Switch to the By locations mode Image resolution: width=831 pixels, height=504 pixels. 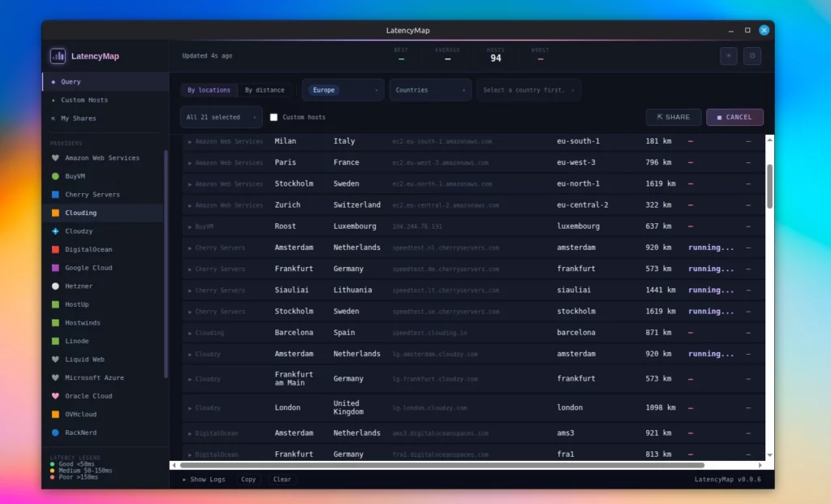coord(209,90)
